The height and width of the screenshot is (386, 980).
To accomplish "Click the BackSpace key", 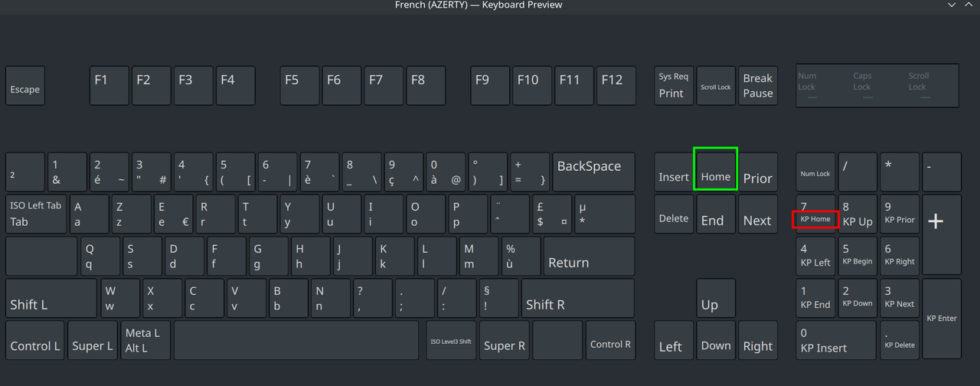I will tap(593, 172).
